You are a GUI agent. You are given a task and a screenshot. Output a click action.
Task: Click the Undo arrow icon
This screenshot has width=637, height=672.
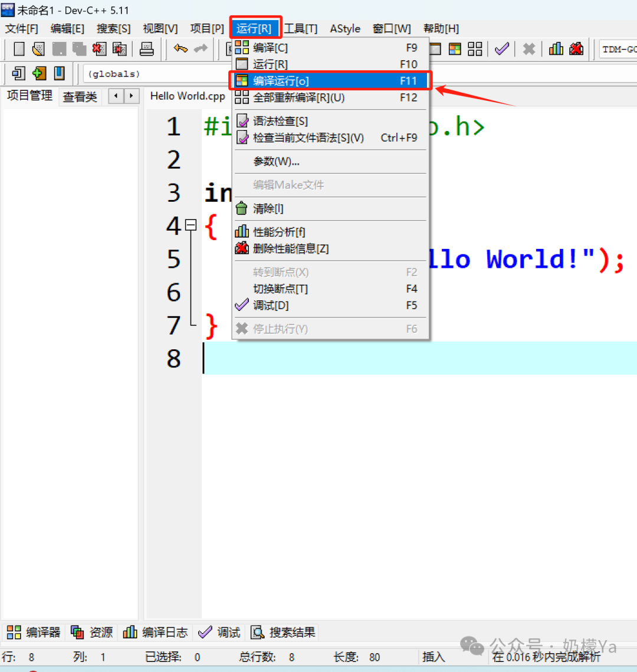(x=180, y=48)
